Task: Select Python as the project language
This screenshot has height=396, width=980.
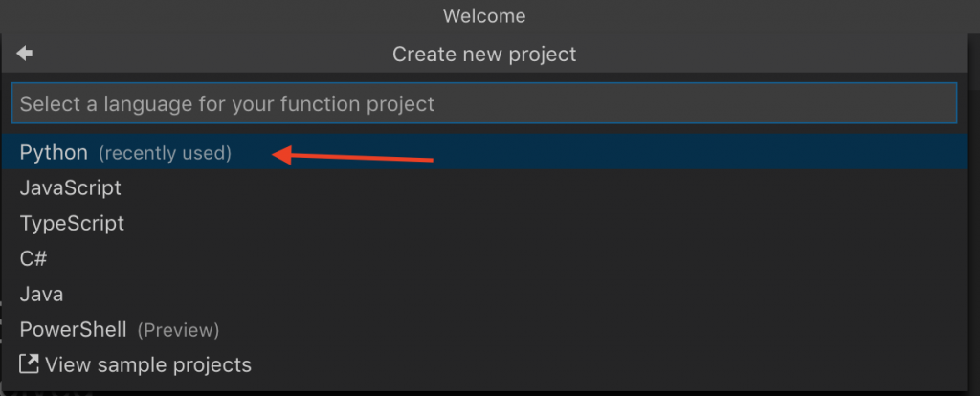Action: click(54, 153)
